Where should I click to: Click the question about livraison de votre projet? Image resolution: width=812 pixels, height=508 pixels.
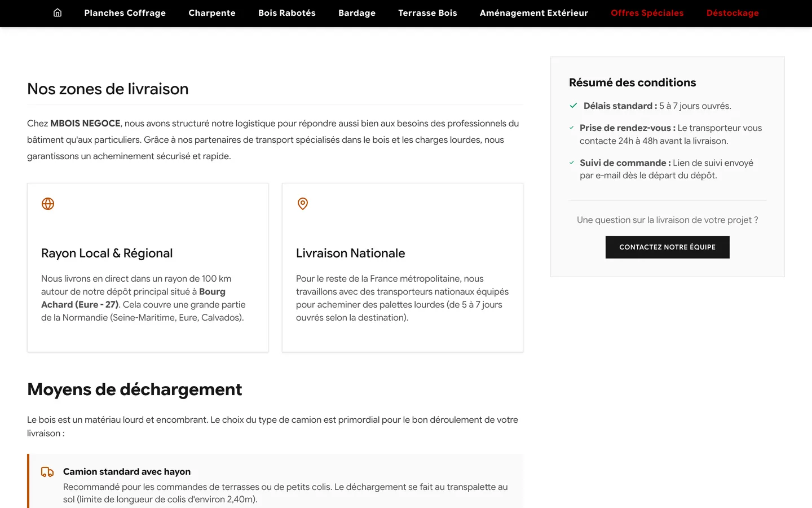point(668,220)
